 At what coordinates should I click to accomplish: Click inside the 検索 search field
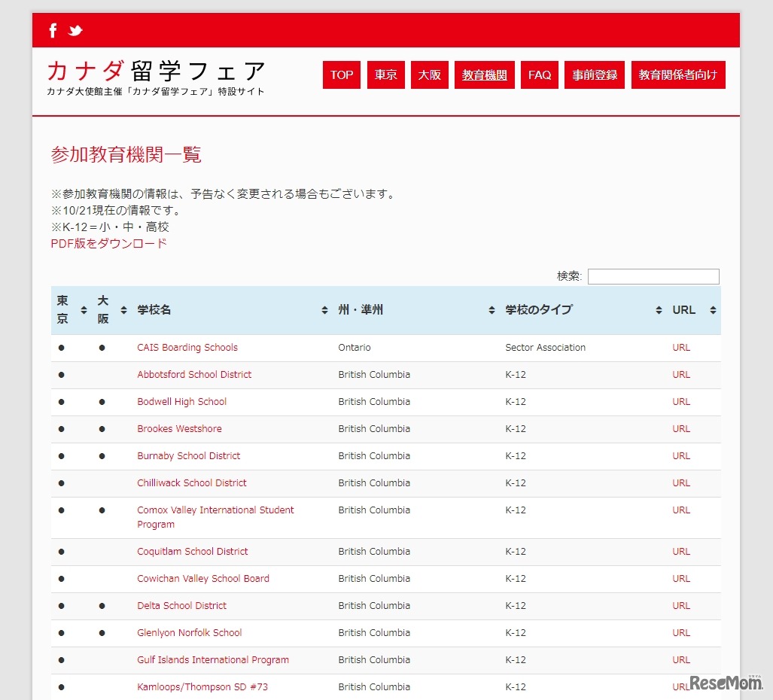[653, 276]
